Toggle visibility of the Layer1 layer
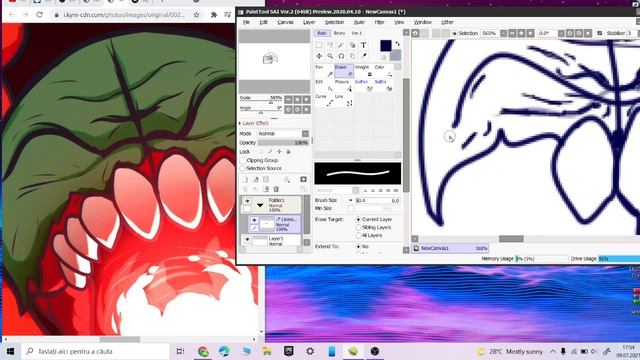Viewport: 640px width, 360px height. [247, 239]
